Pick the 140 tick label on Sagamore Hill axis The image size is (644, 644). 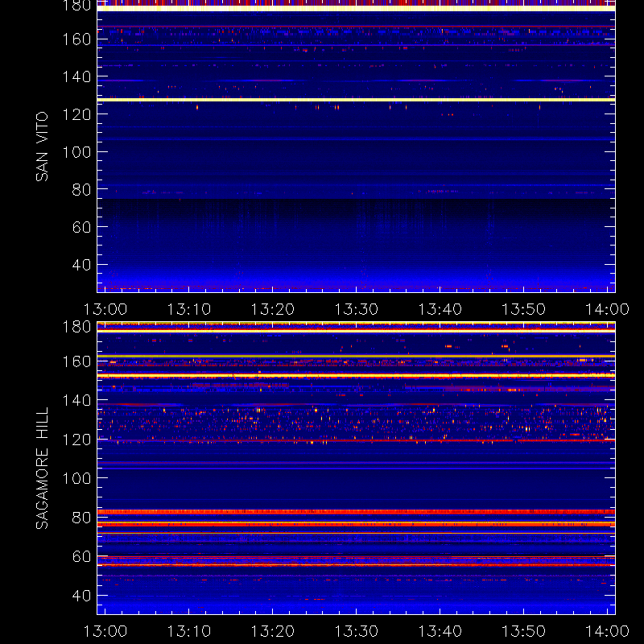[x=76, y=400]
